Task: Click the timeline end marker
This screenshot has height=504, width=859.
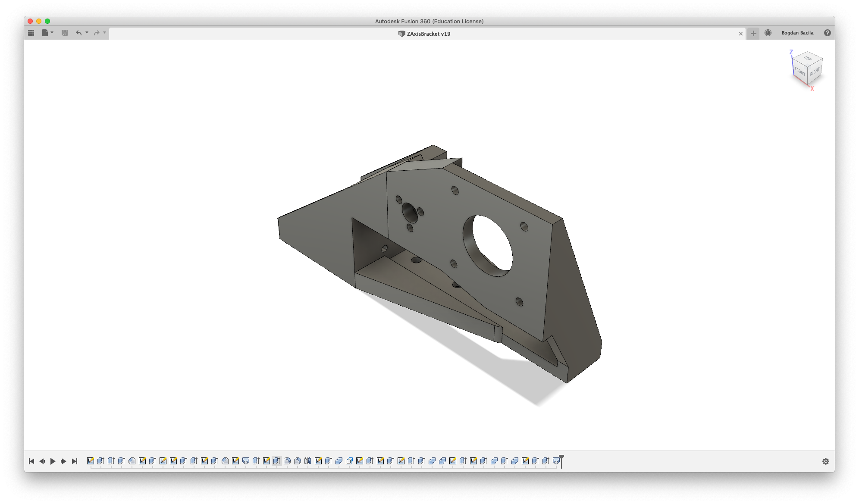Action: point(561,460)
